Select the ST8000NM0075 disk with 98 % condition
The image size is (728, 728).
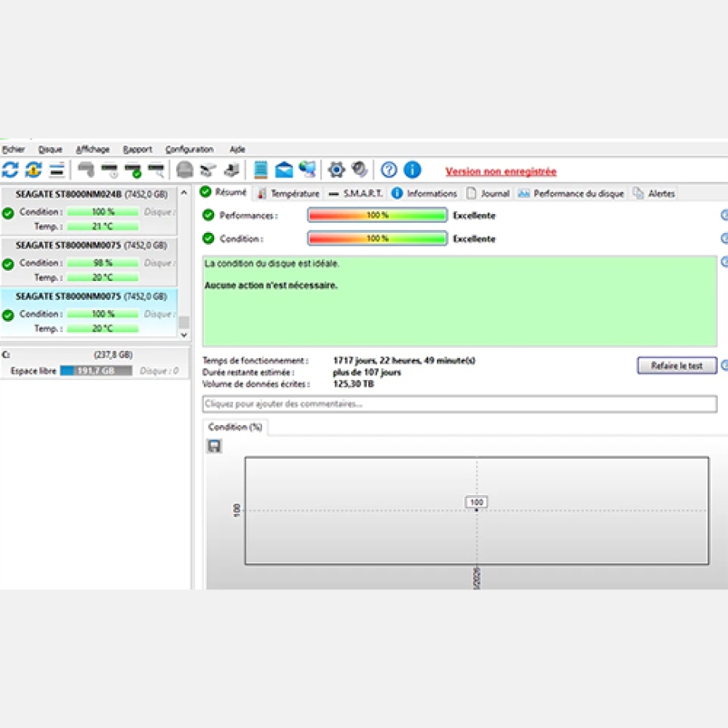(x=89, y=262)
